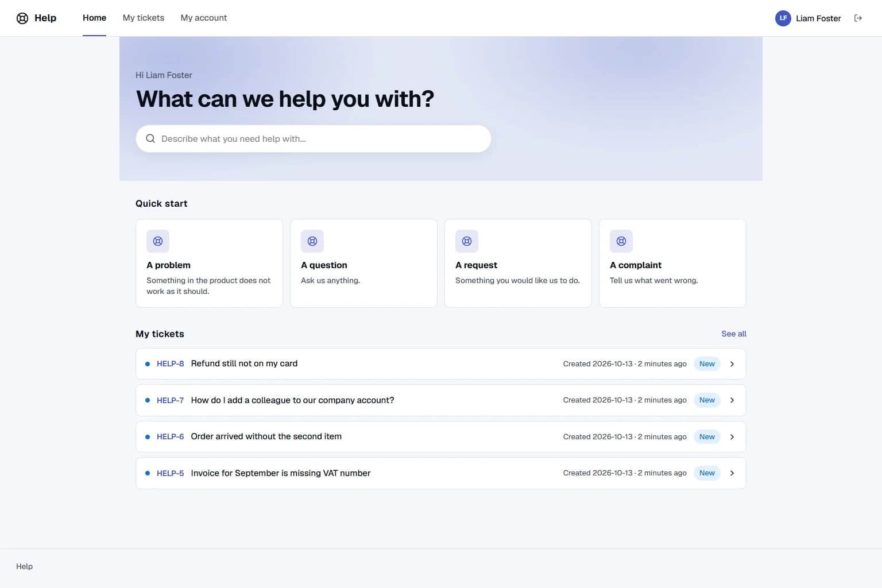Click the A question card icon

point(312,241)
